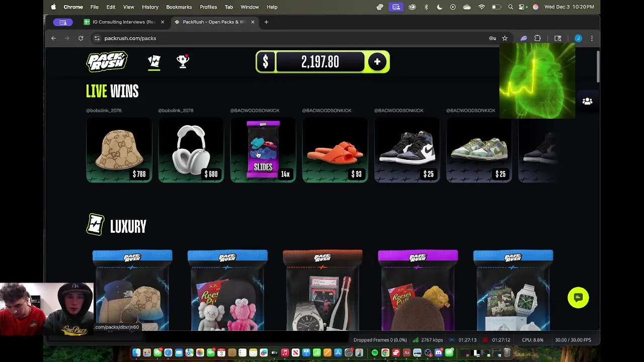The width and height of the screenshot is (644, 362).
Task: Click the site info icon in address bar
Action: tap(97, 38)
